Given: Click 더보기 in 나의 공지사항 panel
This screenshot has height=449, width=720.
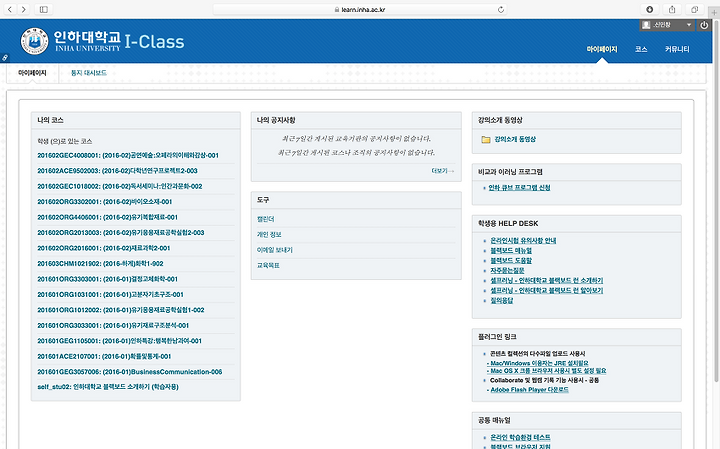Looking at the screenshot, I should (443, 171).
